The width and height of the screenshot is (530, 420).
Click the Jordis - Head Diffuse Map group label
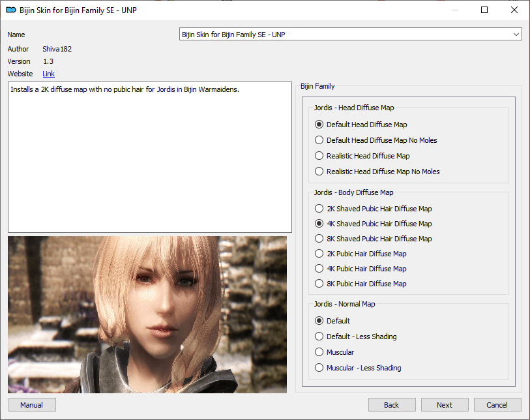(354, 108)
